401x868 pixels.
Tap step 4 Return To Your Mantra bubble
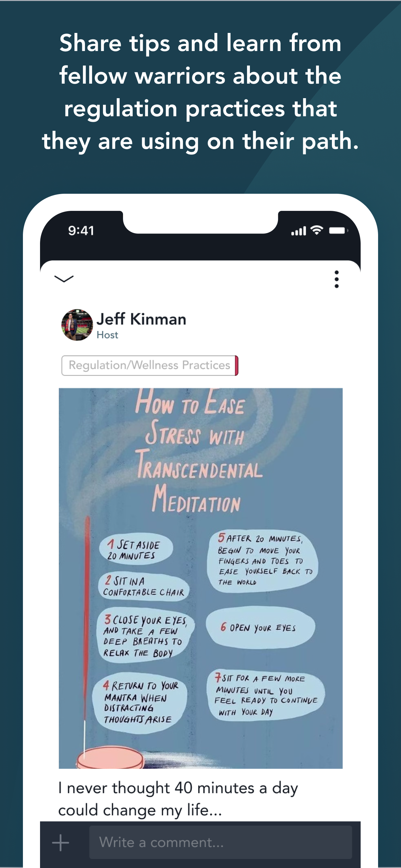tap(139, 703)
